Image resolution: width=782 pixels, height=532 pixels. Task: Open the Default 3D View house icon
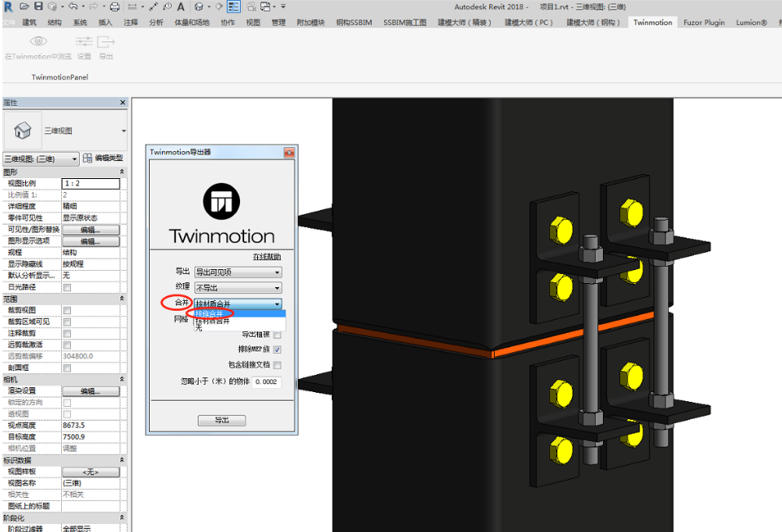pos(199,7)
